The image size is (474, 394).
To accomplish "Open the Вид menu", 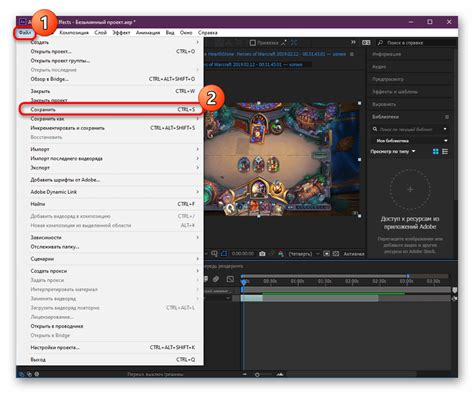I will 170,33.
